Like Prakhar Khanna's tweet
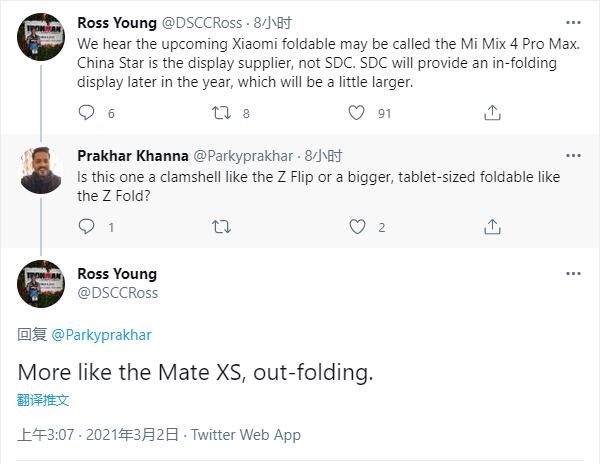The height and width of the screenshot is (464, 601). point(356,227)
